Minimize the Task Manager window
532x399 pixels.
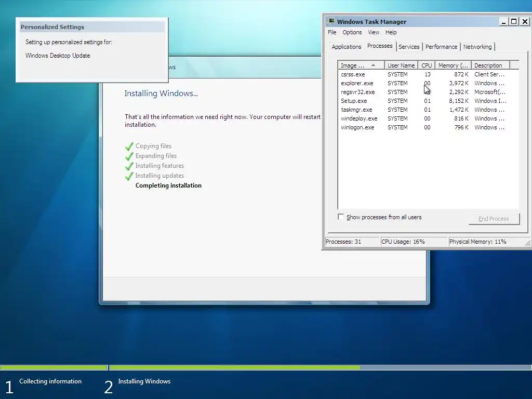tap(504, 22)
